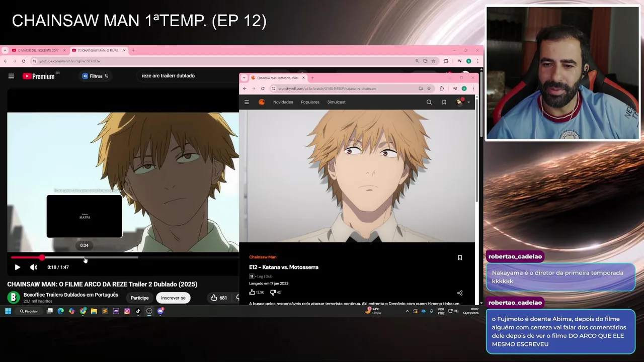Close the 'O MAIOR DELINQUENTE' tab

(64, 50)
